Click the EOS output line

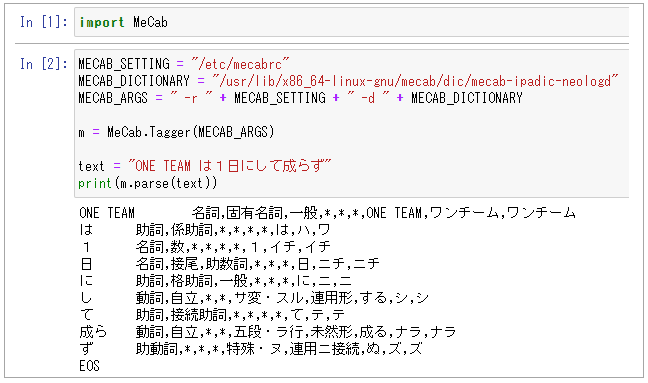(89, 366)
